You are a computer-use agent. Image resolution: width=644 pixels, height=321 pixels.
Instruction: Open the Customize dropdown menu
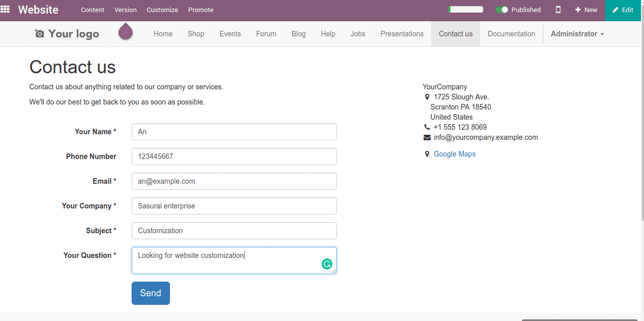point(162,10)
